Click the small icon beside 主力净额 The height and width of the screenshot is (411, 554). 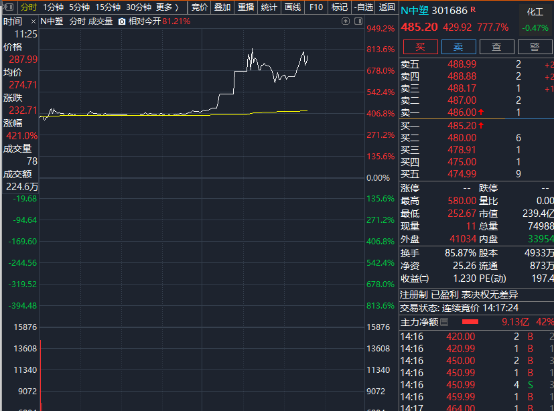[444, 322]
